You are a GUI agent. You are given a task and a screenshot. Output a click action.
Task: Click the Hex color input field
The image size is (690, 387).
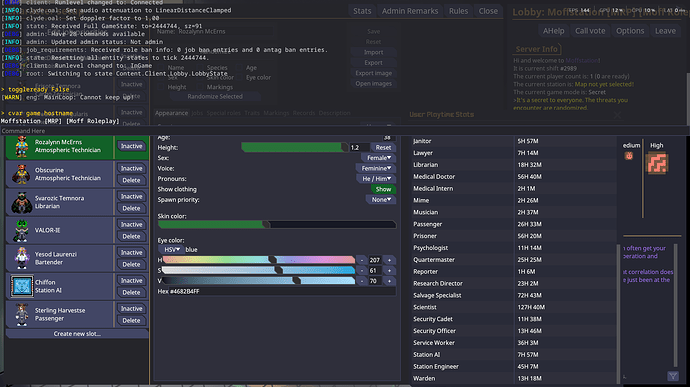click(x=283, y=291)
